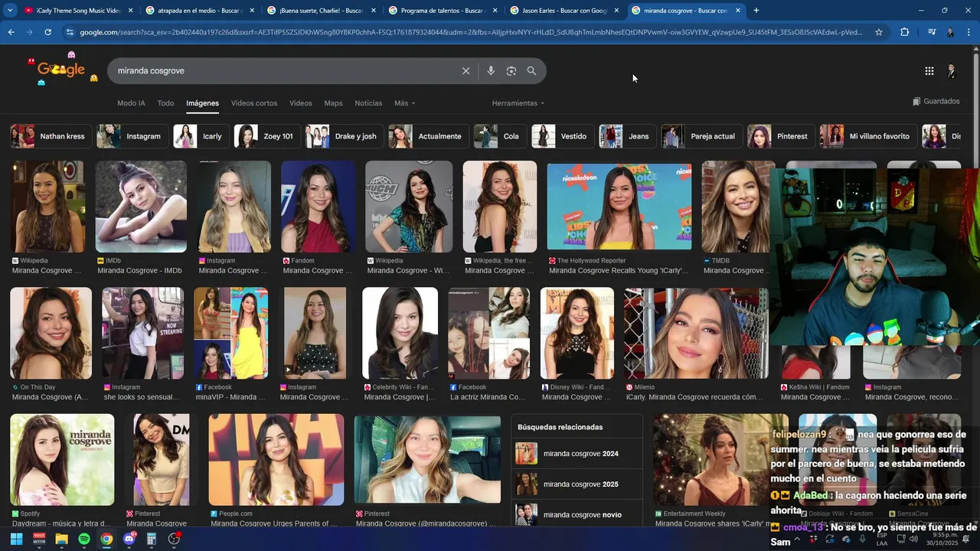
Task: Open related search miranda cosgrove 2025
Action: pos(577,484)
